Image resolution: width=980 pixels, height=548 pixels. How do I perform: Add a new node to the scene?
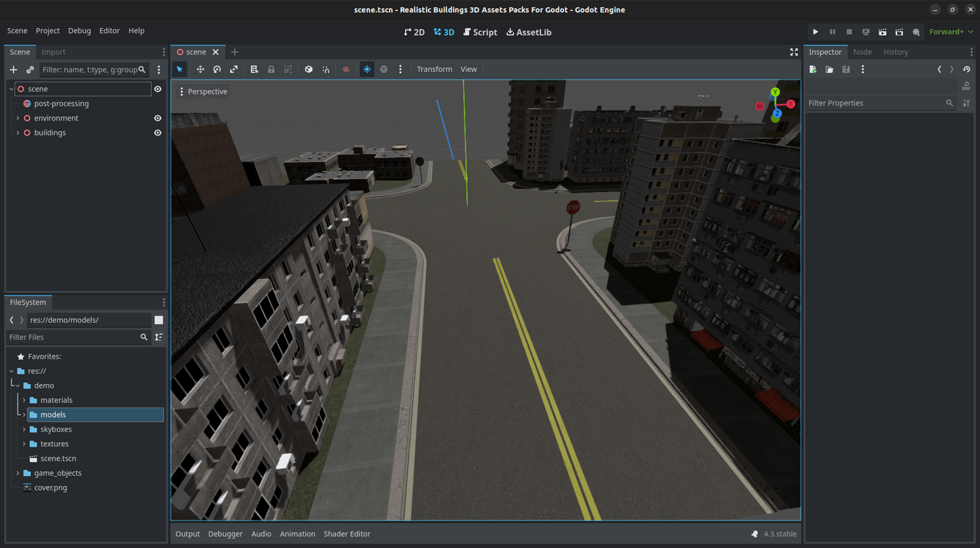tap(13, 70)
